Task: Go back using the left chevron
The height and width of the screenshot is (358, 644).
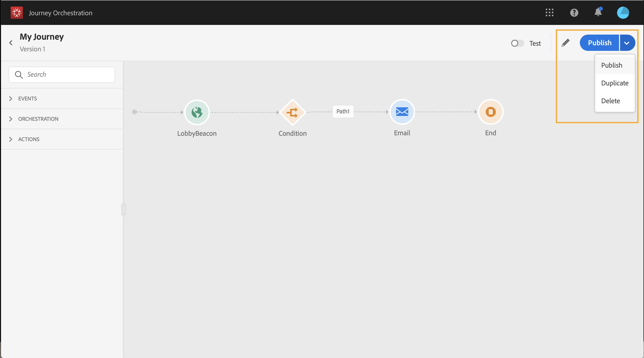Action: point(11,43)
